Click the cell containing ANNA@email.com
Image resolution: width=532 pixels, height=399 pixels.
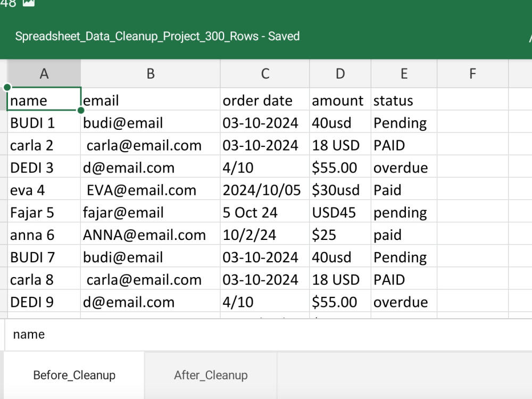(x=151, y=234)
